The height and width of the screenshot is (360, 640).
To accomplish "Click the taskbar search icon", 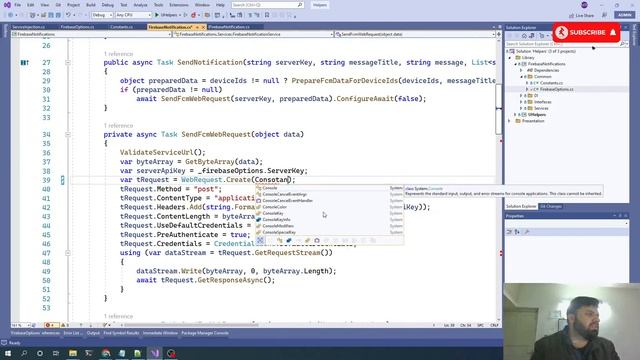I will click(24, 353).
